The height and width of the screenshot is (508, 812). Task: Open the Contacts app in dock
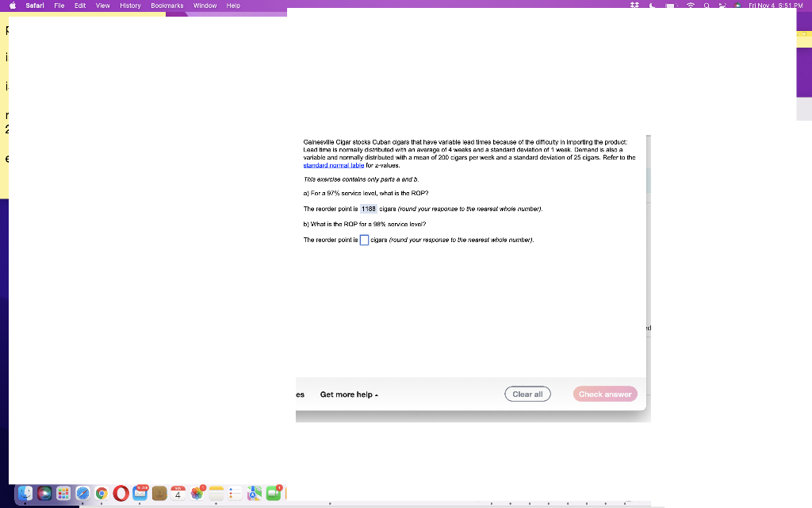(x=159, y=493)
